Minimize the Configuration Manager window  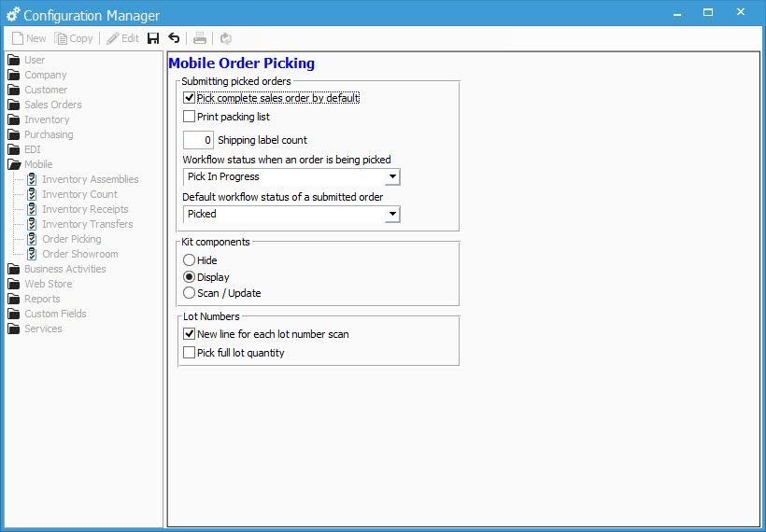click(x=677, y=13)
